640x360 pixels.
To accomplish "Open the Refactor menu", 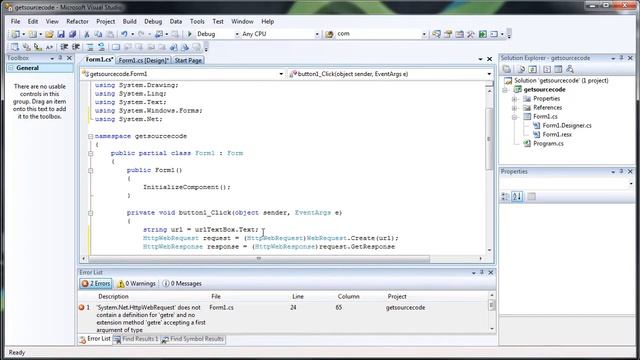I will [x=77, y=21].
